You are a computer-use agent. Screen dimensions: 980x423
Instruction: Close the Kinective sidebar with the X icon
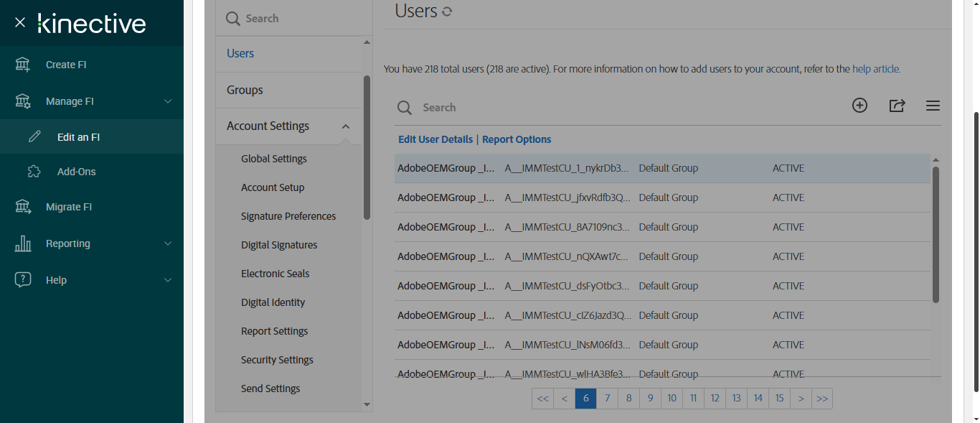pos(20,23)
